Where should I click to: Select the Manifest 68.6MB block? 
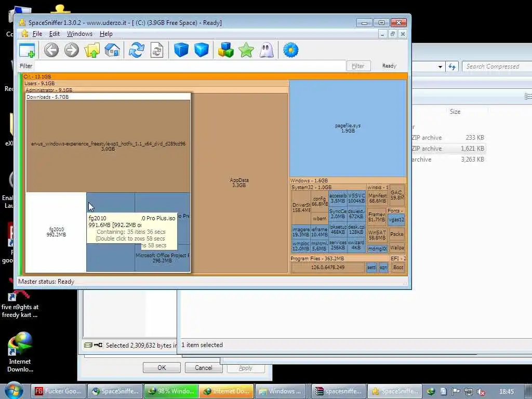[377, 198]
